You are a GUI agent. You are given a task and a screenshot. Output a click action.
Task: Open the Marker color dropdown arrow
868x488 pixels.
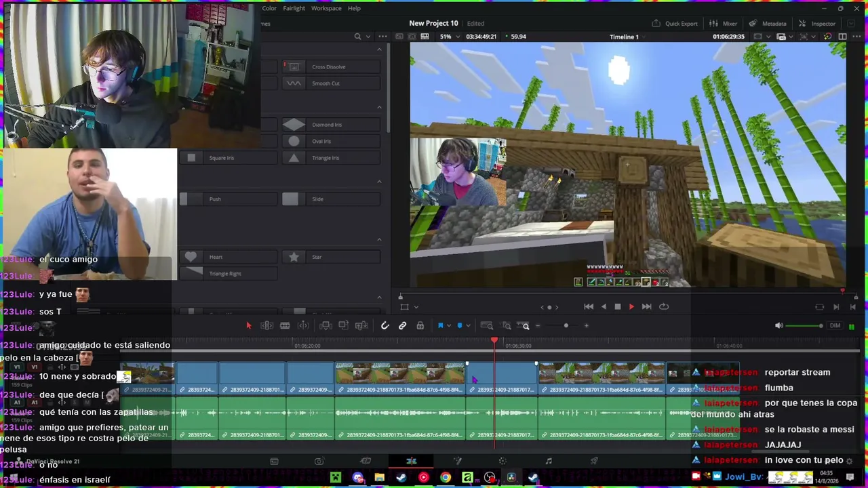click(469, 326)
